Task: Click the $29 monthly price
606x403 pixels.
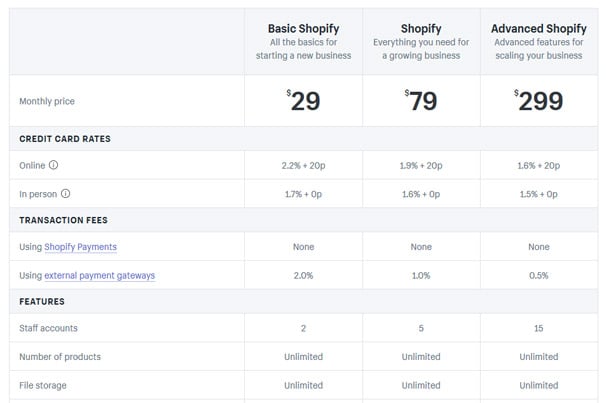Action: tap(303, 101)
